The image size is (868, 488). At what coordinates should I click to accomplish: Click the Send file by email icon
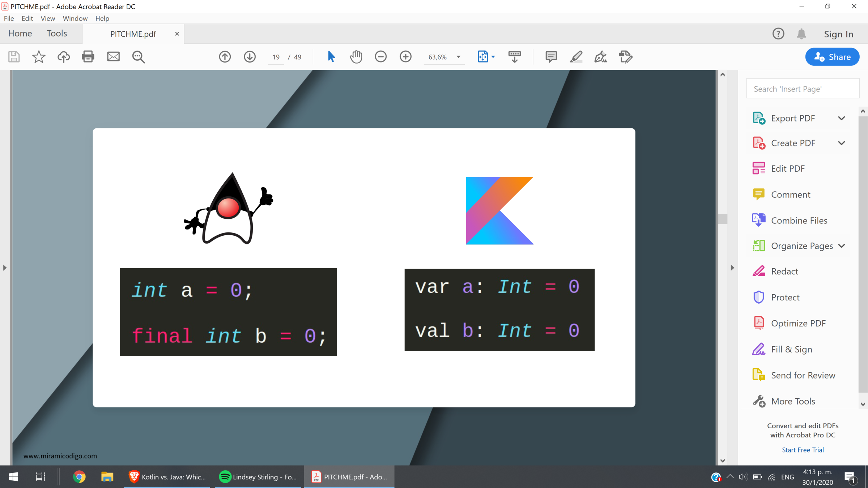pos(113,57)
